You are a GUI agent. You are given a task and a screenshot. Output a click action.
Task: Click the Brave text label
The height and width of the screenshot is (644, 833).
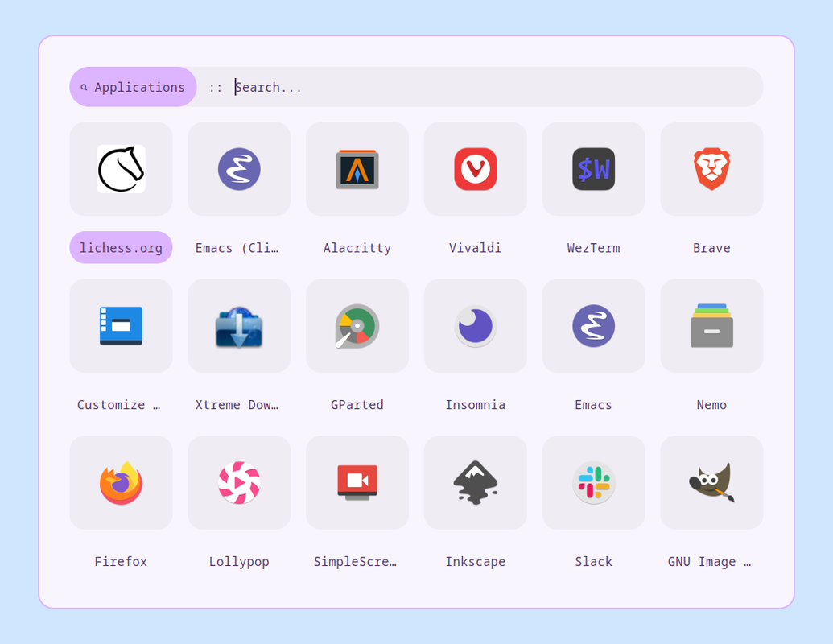click(x=712, y=248)
